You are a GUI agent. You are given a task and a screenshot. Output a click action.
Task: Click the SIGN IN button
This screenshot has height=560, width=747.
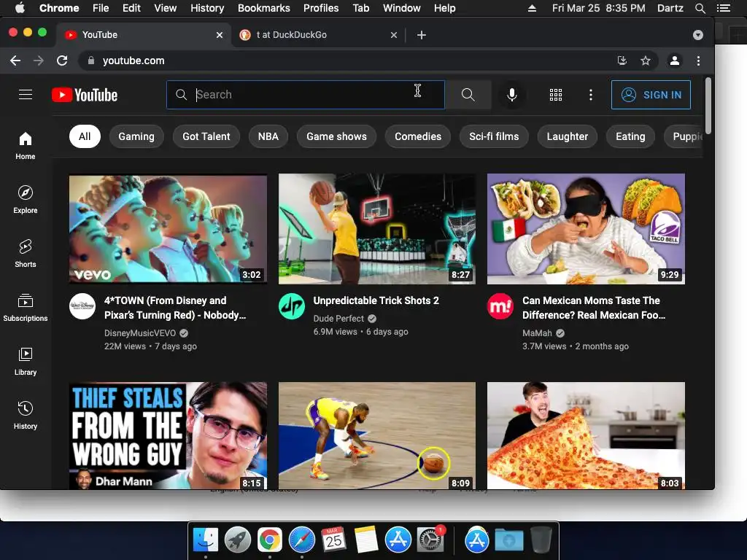click(651, 95)
